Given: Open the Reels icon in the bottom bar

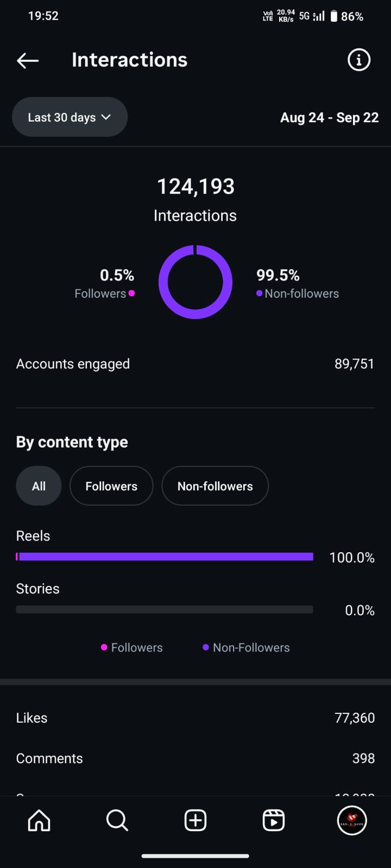Looking at the screenshot, I should tap(274, 820).
